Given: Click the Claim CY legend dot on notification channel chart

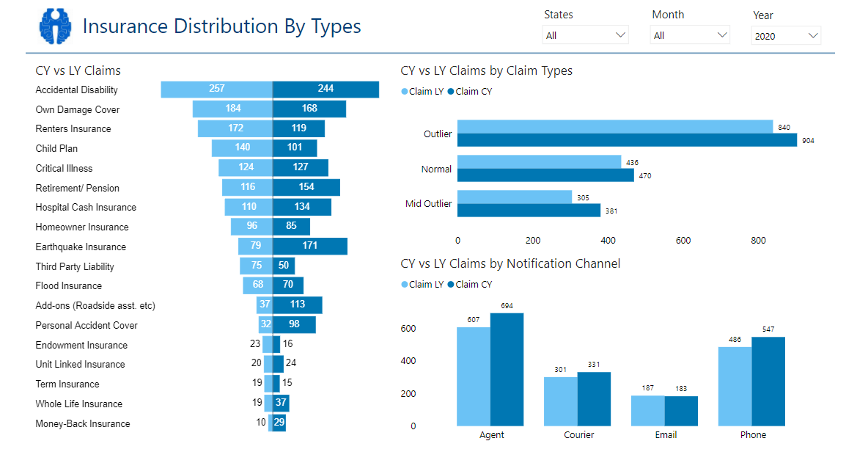Looking at the screenshot, I should pyautogui.click(x=451, y=284).
